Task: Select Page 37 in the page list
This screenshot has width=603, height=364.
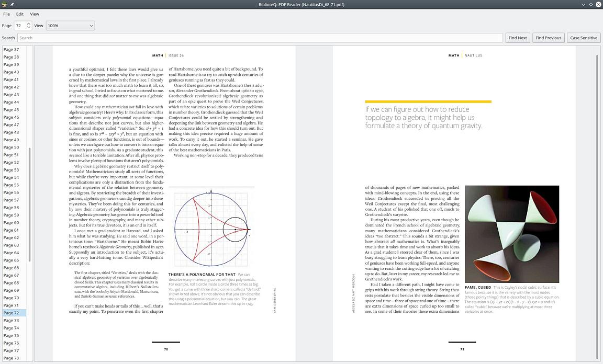Action: [x=14, y=49]
